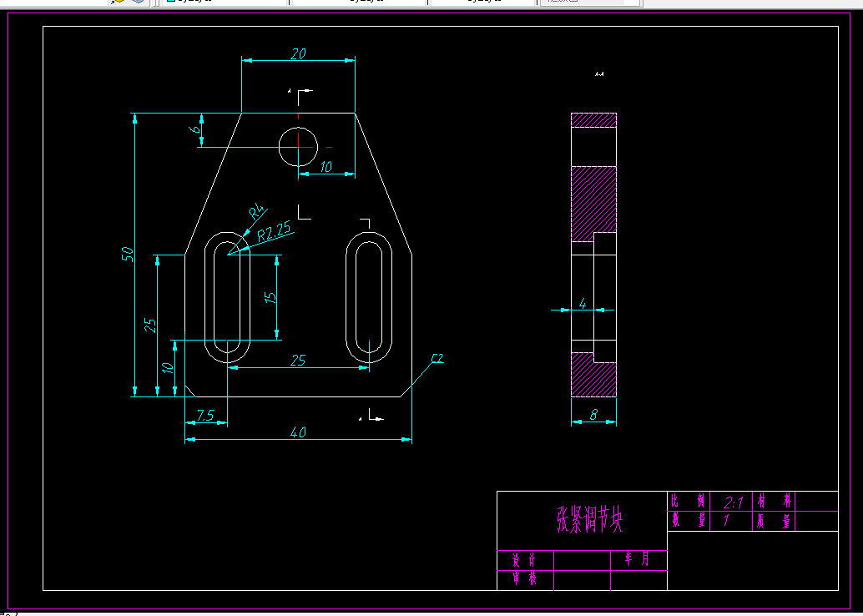Select the "R2.25" radius dimension label
Image resolution: width=863 pixels, height=616 pixels.
[275, 232]
